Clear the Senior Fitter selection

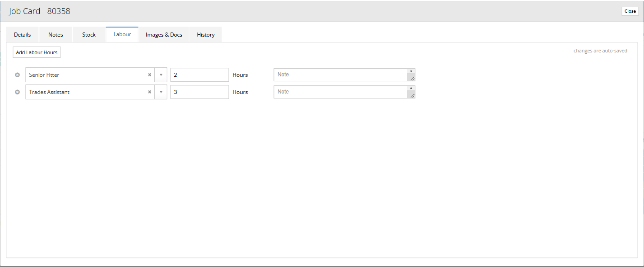tap(149, 75)
